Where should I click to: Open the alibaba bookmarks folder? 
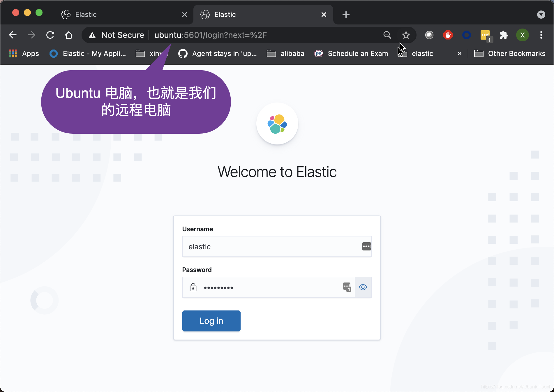click(285, 54)
